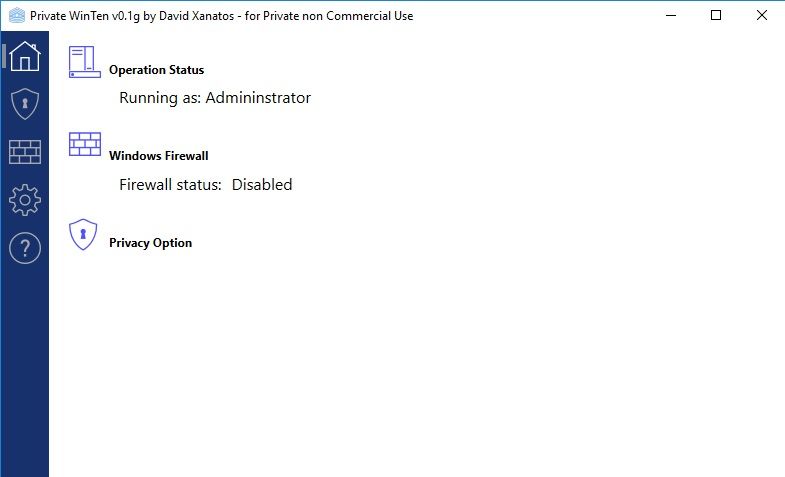
Task: Click the Operation Status computer icon
Action: [85, 62]
